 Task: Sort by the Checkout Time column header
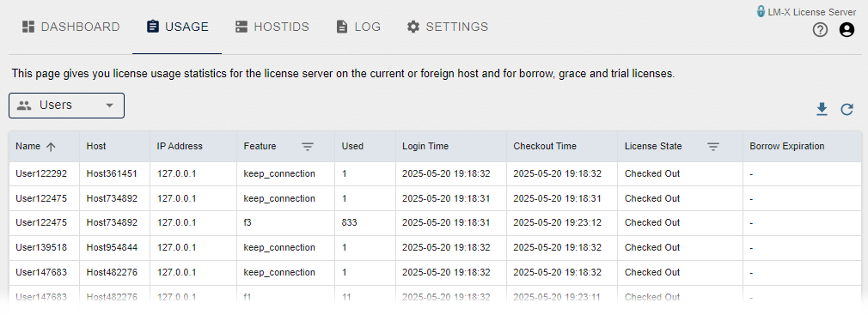click(x=545, y=147)
